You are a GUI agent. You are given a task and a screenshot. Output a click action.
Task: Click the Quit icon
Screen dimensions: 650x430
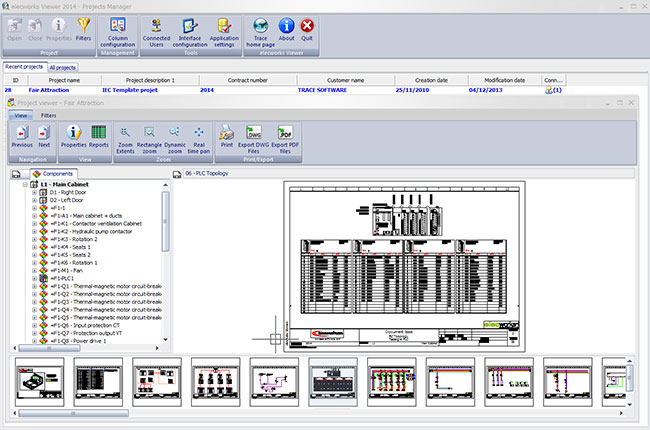(307, 26)
